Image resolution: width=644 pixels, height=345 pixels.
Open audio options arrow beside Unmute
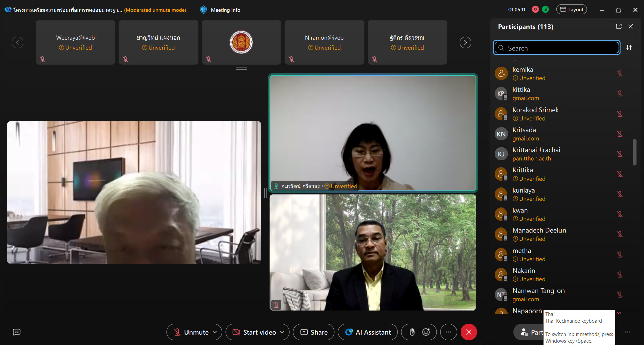tap(215, 332)
